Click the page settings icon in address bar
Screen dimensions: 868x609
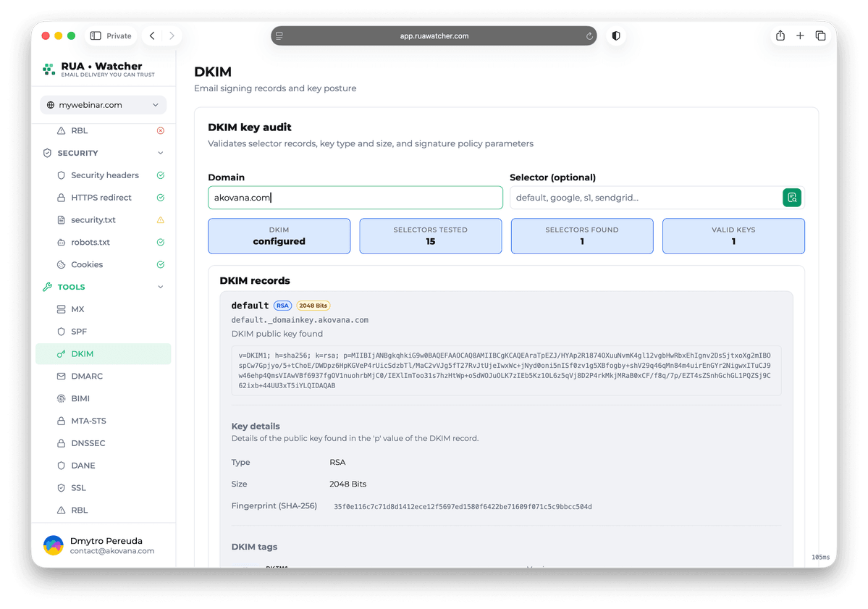click(279, 36)
